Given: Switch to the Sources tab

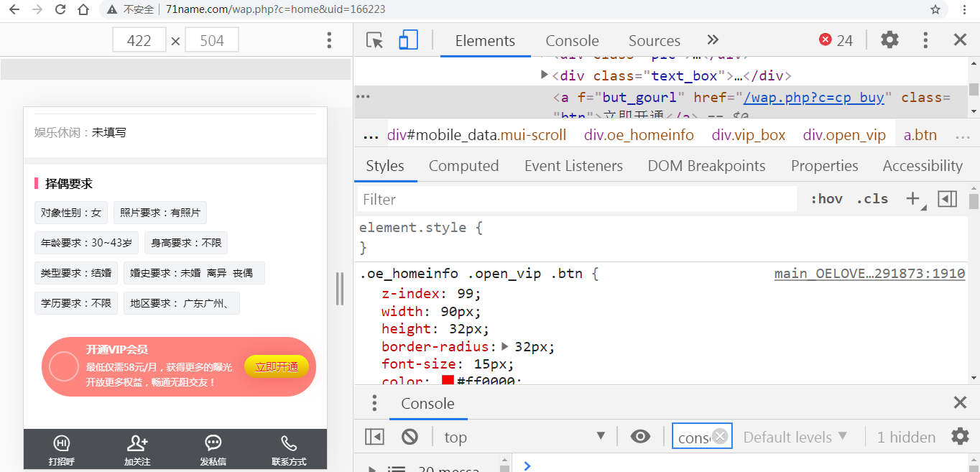Looking at the screenshot, I should 655,41.
